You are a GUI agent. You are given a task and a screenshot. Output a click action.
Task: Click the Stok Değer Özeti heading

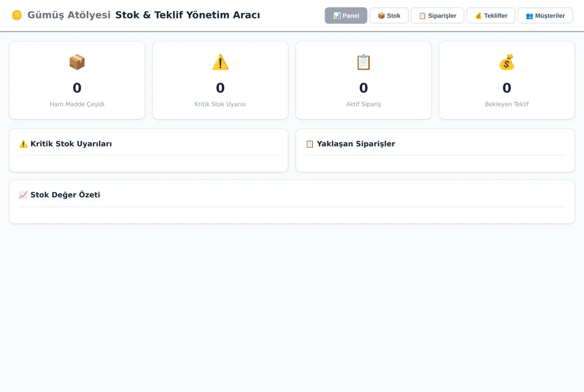65,195
